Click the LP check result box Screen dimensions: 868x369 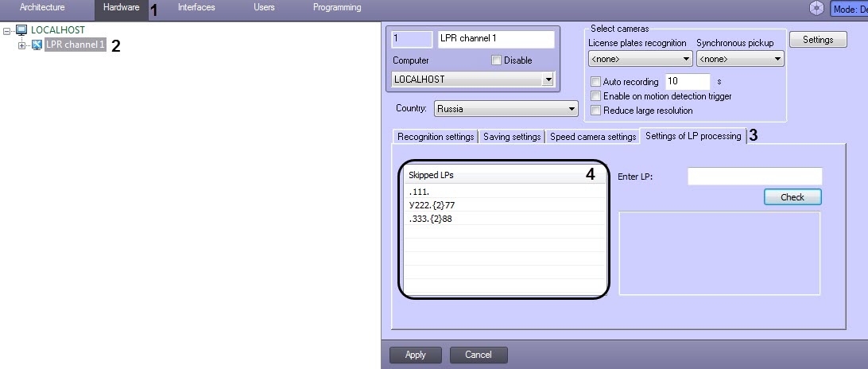pos(719,253)
